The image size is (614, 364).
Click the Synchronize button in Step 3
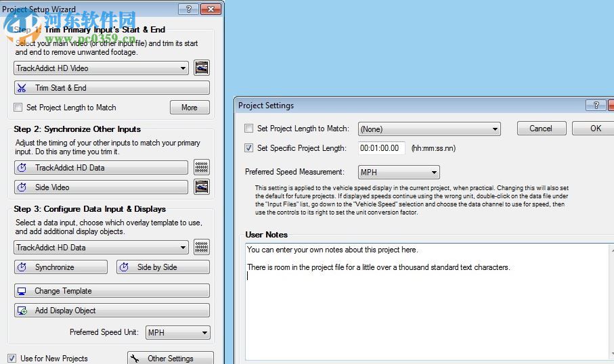tap(61, 267)
